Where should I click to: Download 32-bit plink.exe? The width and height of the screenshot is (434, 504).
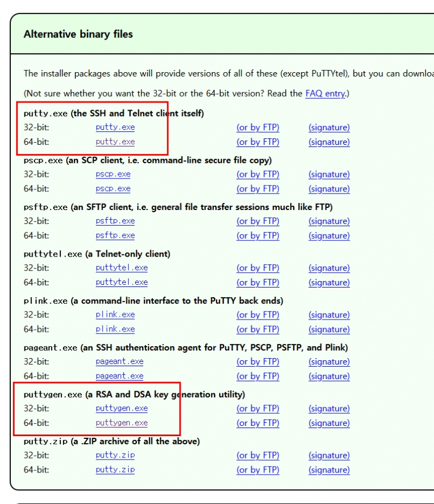115,315
